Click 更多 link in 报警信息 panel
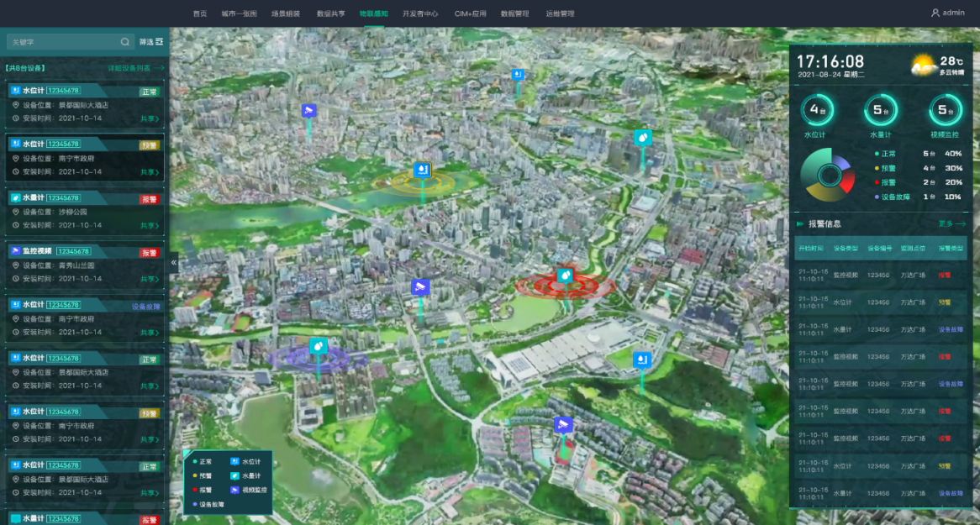Viewport: 980px width, 525px height. pyautogui.click(x=951, y=224)
